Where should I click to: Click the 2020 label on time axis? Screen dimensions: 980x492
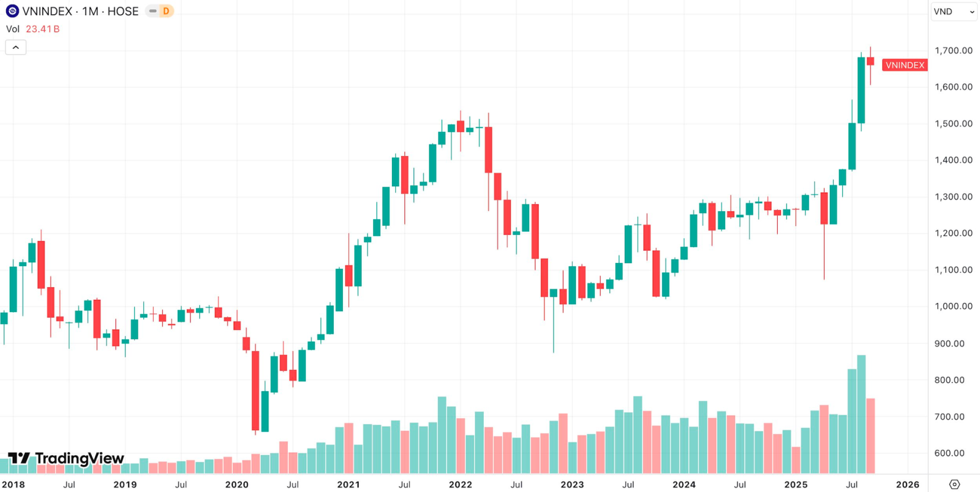(236, 484)
